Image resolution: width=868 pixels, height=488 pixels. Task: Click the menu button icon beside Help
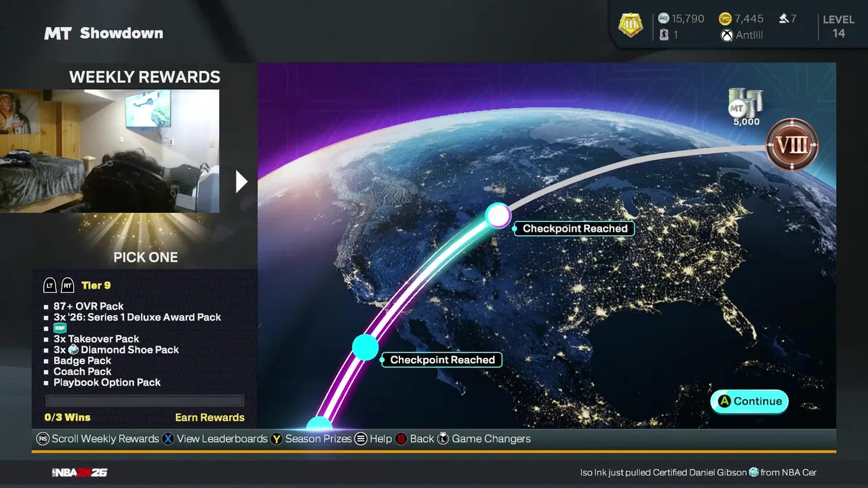361,439
